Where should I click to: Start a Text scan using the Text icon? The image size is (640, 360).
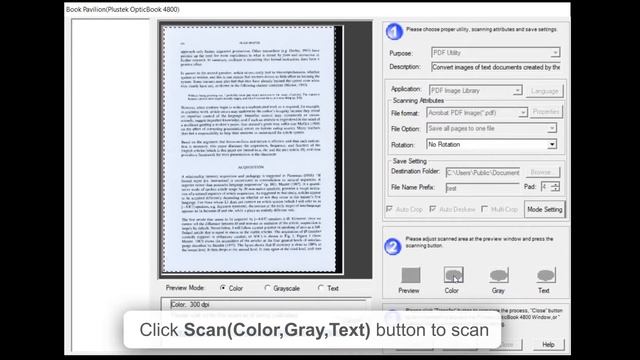(x=546, y=275)
